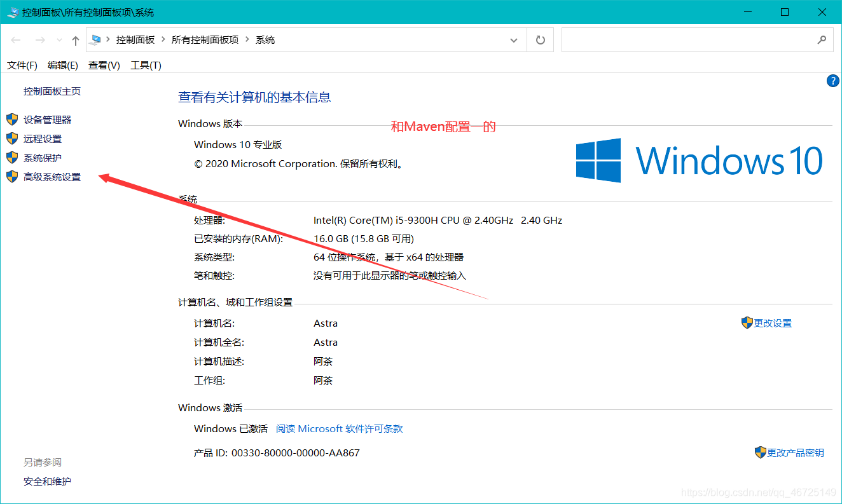Open 高级系统设置 link
The height and width of the screenshot is (504, 842).
[52, 177]
